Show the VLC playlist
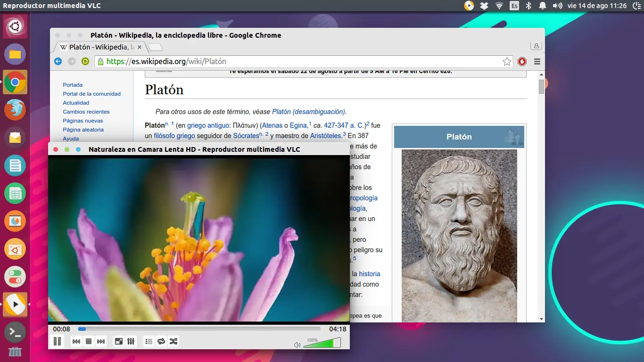Viewport: 644px width, 362px height. (x=149, y=341)
